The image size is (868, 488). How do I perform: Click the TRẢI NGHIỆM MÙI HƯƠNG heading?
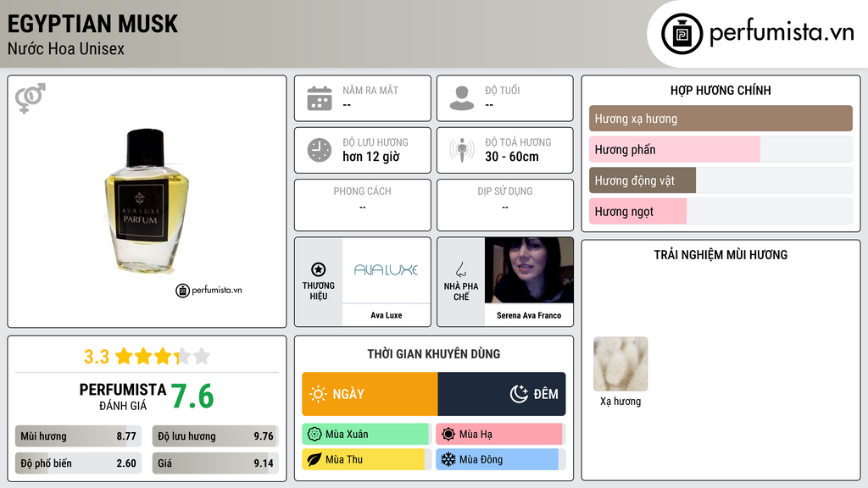point(721,255)
